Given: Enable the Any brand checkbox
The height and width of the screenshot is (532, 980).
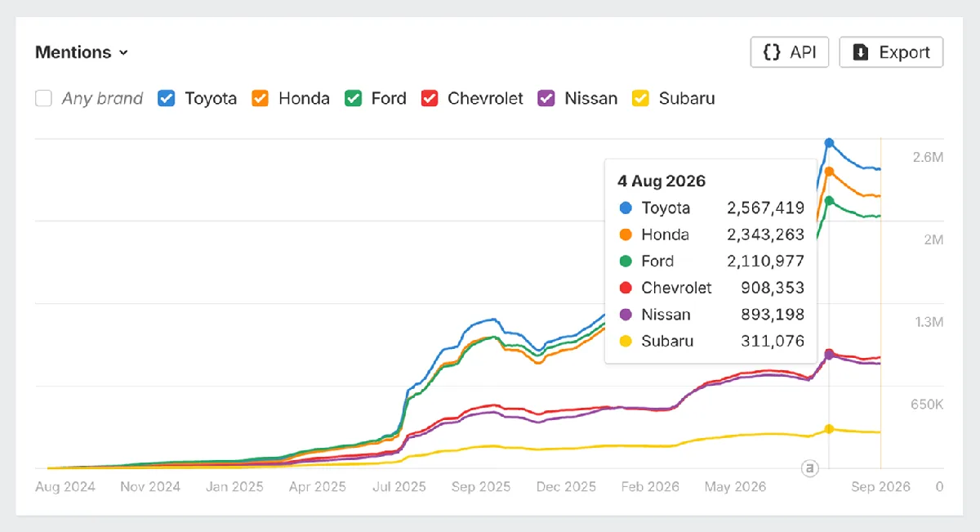Looking at the screenshot, I should pos(43,99).
